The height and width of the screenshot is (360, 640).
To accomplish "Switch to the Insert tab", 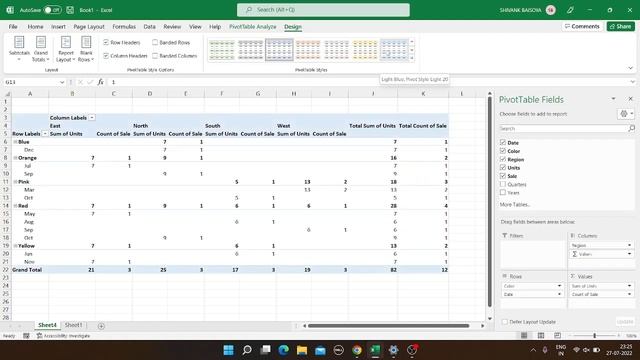I will click(58, 27).
